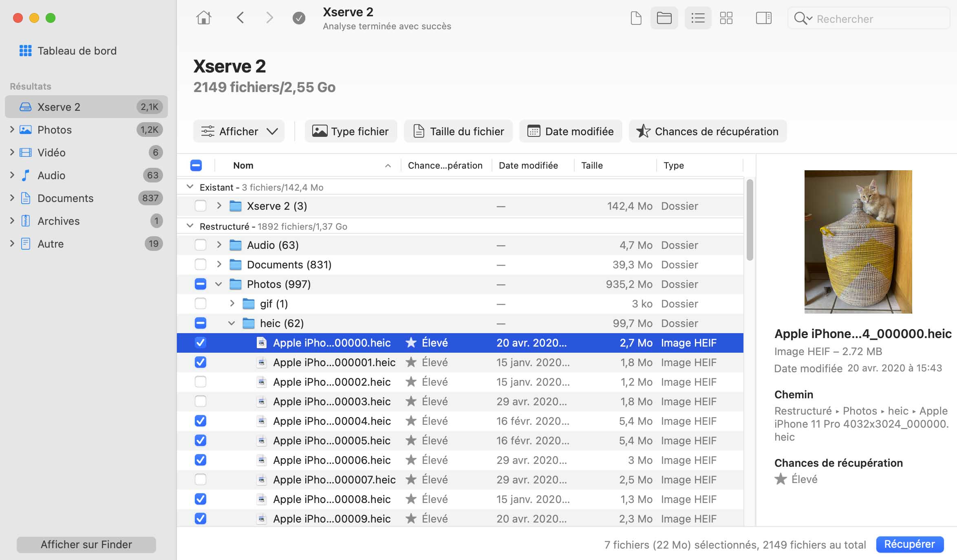Switch to list view icon

coord(698,18)
